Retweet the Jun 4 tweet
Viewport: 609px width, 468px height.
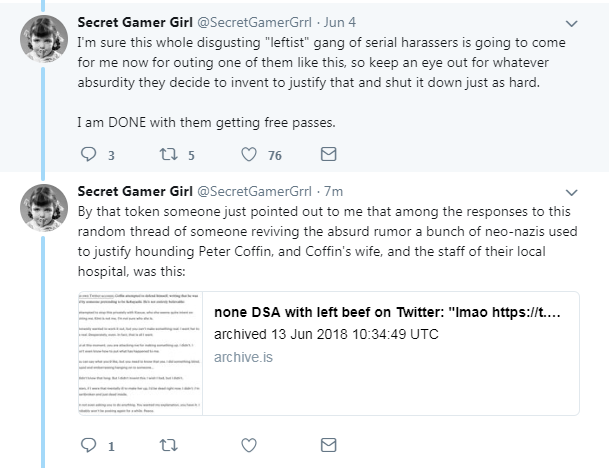tap(169, 154)
